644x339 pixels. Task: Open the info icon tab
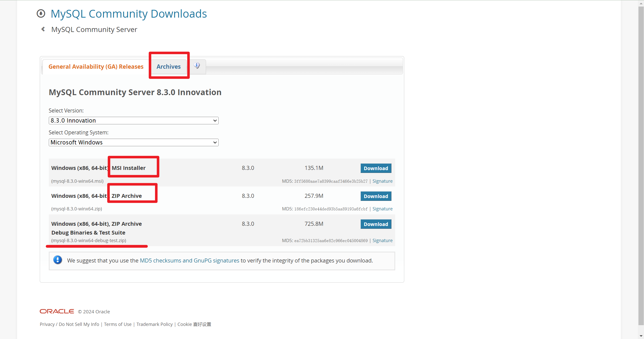pos(197,66)
